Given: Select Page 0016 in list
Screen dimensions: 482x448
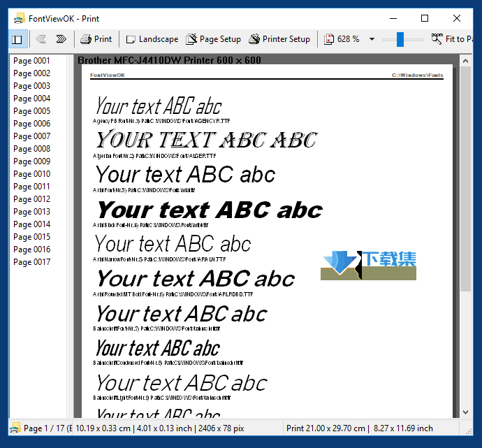Looking at the screenshot, I should click(31, 250).
